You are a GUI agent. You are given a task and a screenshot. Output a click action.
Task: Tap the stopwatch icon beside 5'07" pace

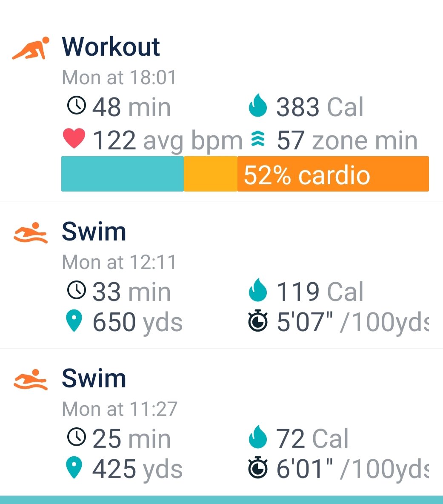point(258,322)
